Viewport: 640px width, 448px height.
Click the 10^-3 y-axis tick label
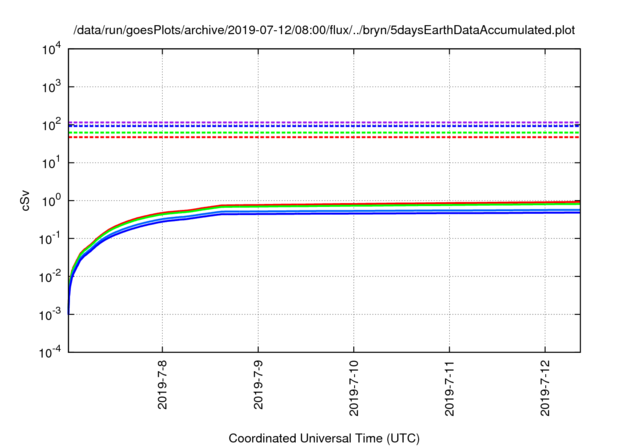(51, 315)
